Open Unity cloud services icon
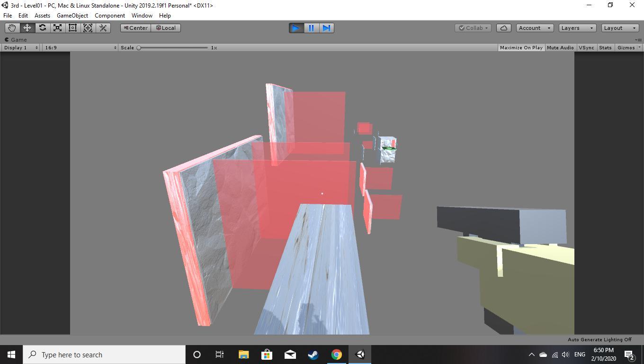Screen dimensions: 644x364 503,28
